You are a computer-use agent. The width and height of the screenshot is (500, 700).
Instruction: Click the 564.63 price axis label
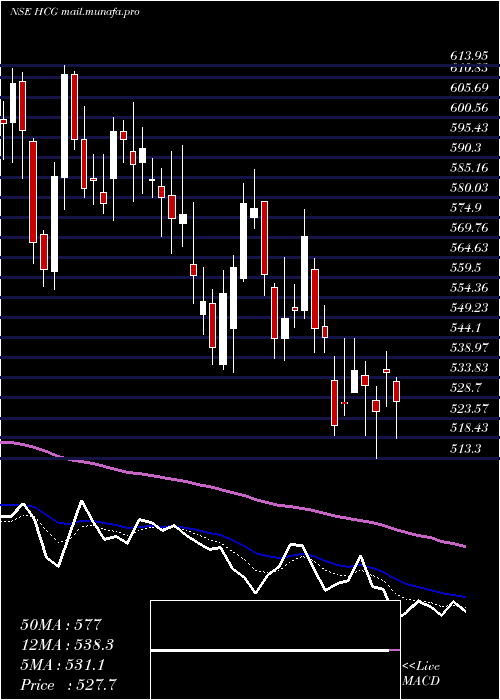468,248
